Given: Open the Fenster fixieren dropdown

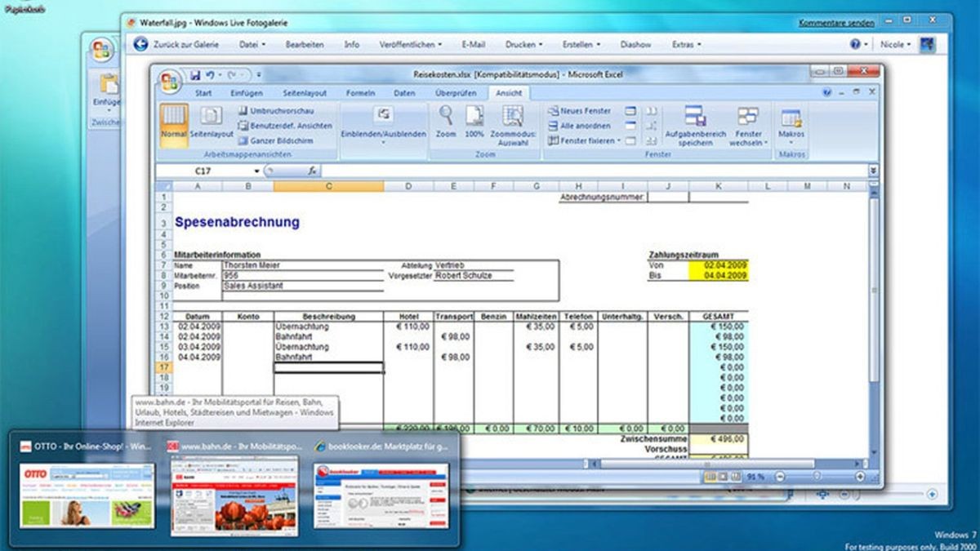Looking at the screenshot, I should point(619,140).
